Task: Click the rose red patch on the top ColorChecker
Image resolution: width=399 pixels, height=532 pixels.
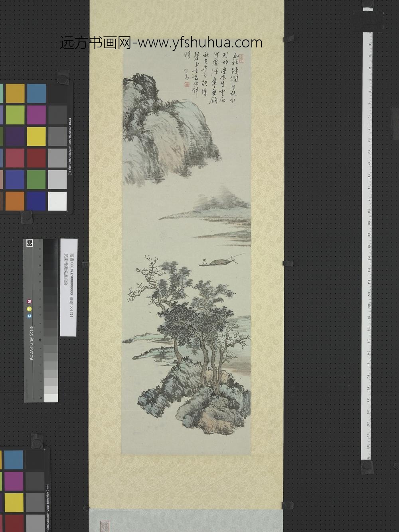Action: [15, 158]
